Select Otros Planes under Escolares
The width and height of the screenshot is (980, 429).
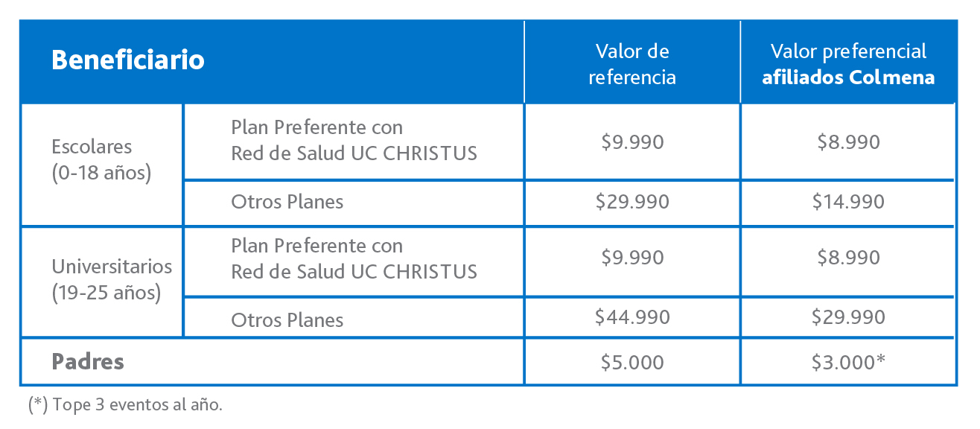coord(287,202)
